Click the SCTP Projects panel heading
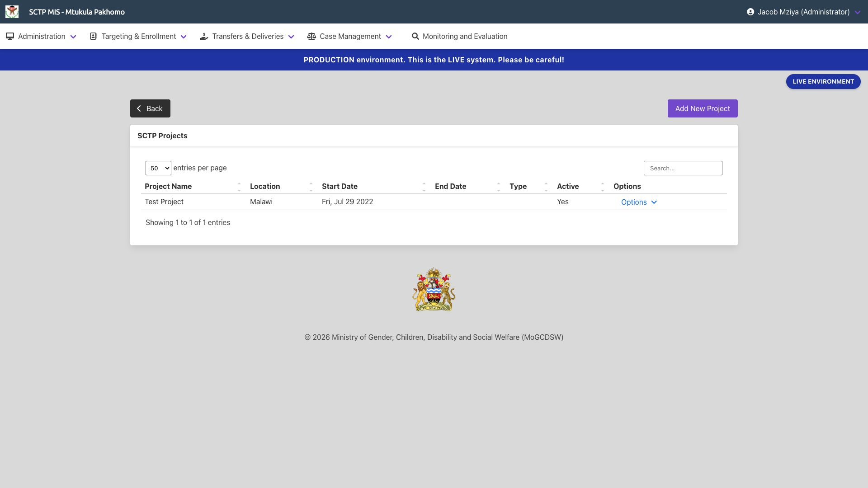Screen dimensions: 868x488 tap(162, 136)
